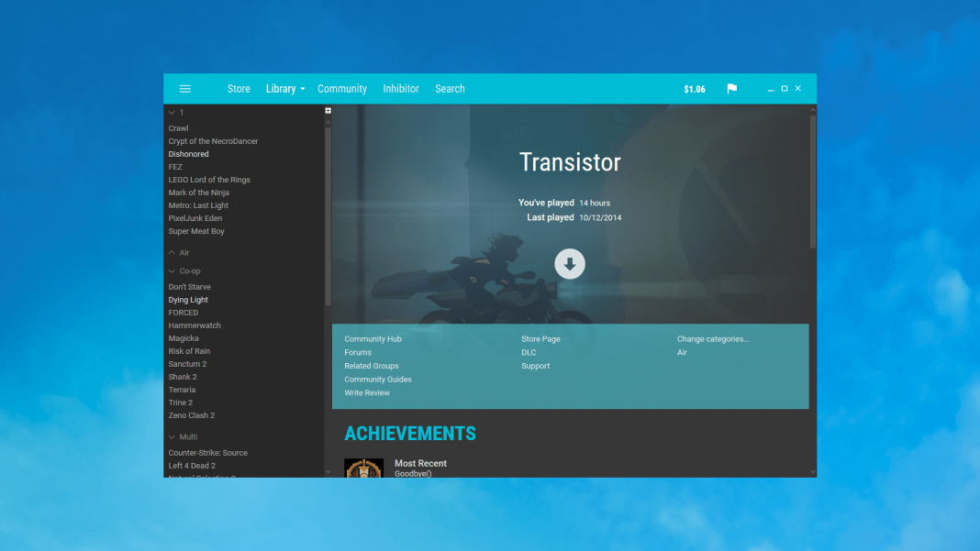The width and height of the screenshot is (980, 551).
Task: Select Mark of the Ninja
Action: pos(199,193)
